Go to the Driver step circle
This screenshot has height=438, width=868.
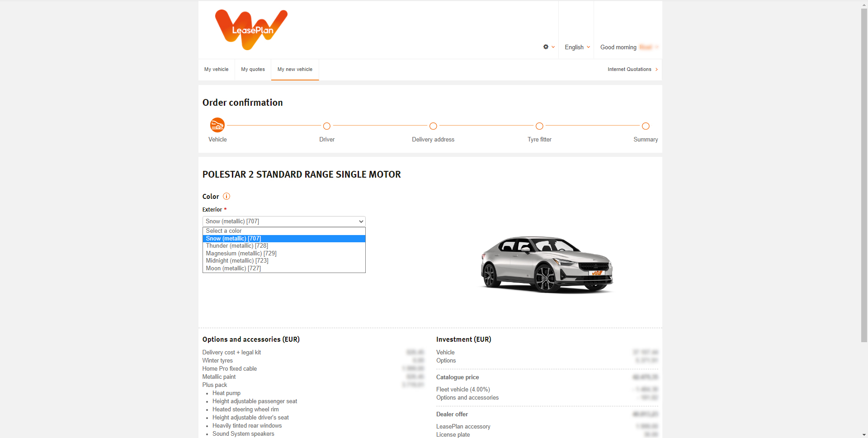click(x=327, y=126)
